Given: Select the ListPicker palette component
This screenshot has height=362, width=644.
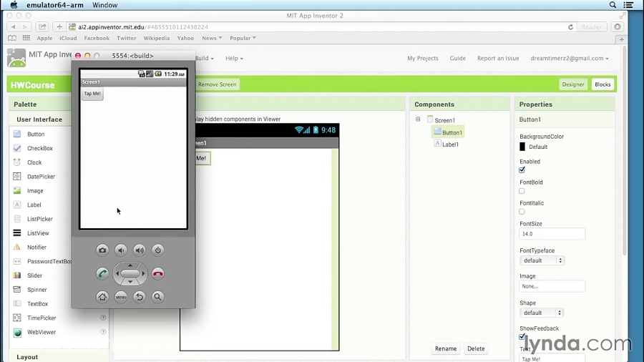Looking at the screenshot, I should 40,219.
